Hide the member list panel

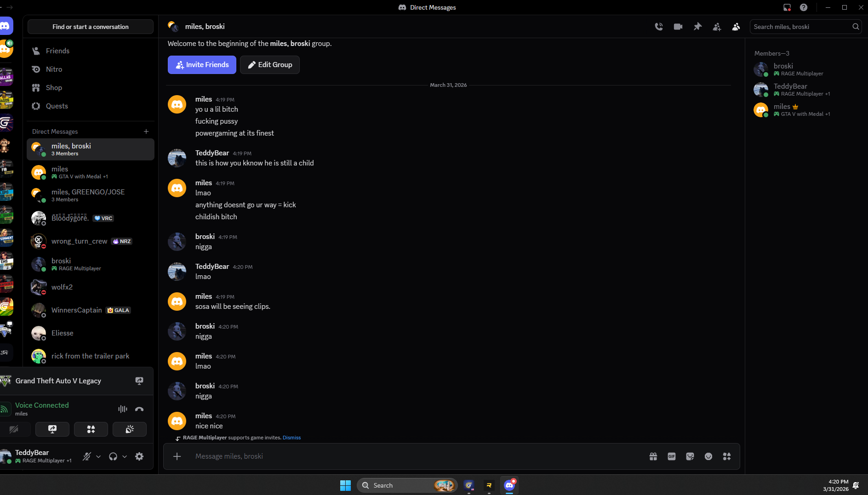[736, 27]
